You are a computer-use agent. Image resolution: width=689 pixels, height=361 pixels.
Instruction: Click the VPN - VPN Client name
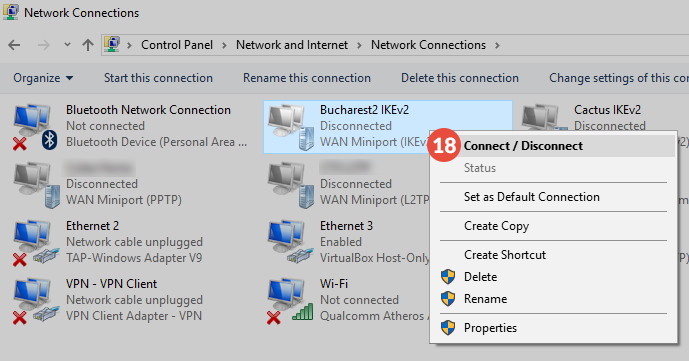(111, 284)
